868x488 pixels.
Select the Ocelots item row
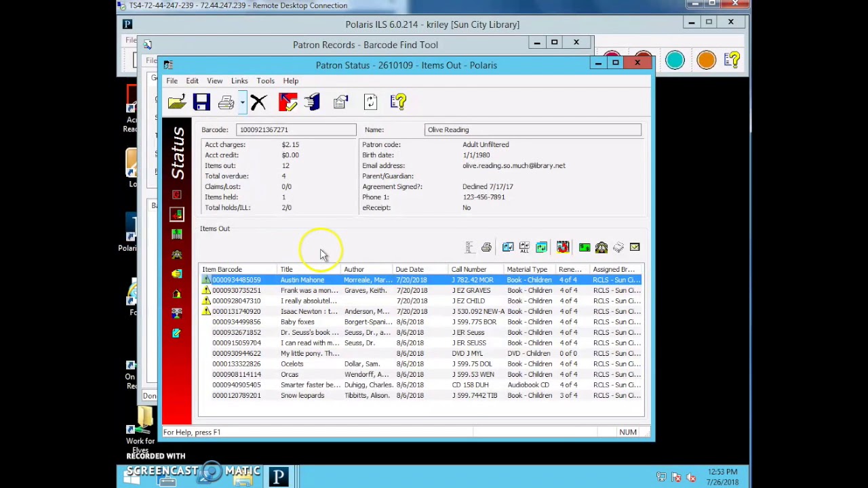point(421,364)
